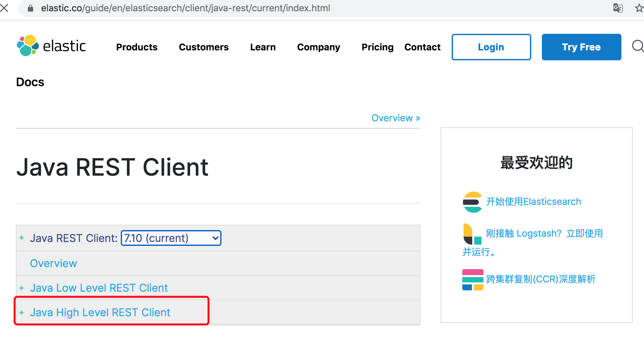Image resolution: width=644 pixels, height=350 pixels.
Task: Click the padlock site security icon
Action: point(31,8)
